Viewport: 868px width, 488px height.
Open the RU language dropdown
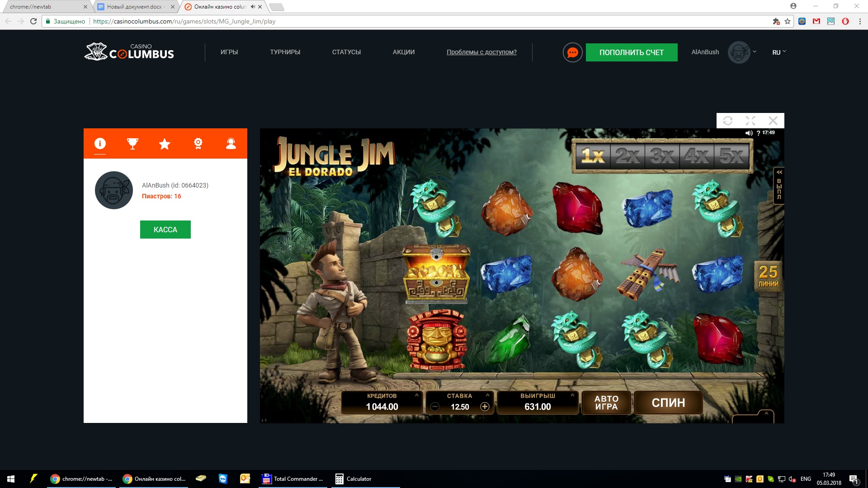(x=779, y=52)
